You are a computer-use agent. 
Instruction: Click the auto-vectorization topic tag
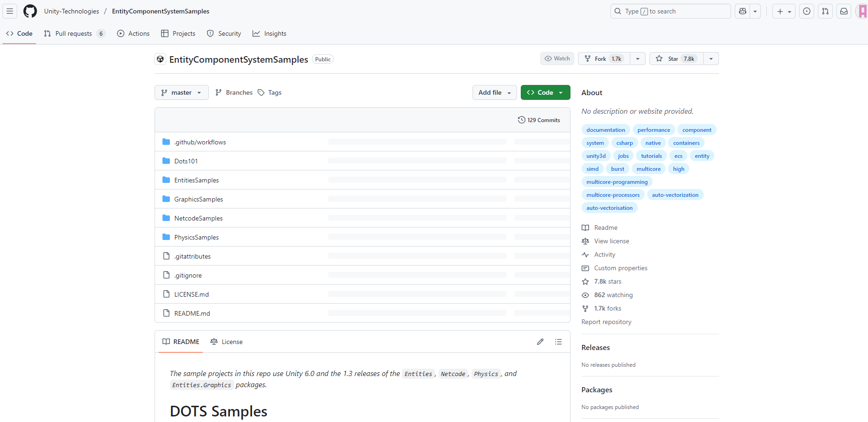click(675, 195)
